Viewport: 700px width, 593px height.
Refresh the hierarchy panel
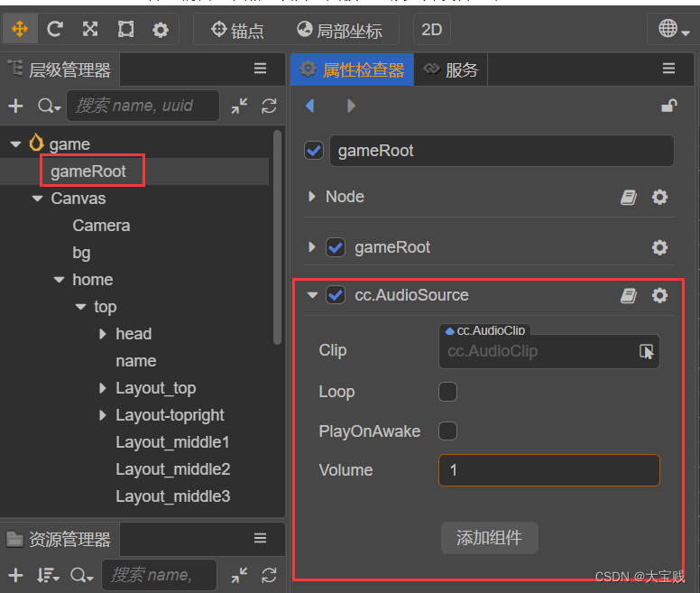coord(269,107)
